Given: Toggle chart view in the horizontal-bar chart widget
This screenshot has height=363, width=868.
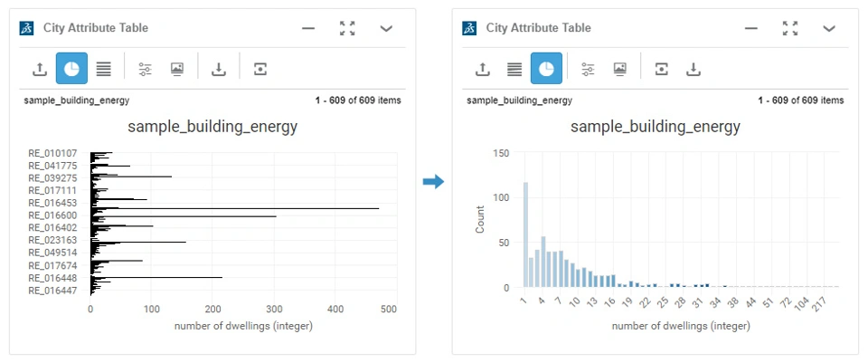Looking at the screenshot, I should click(x=71, y=69).
